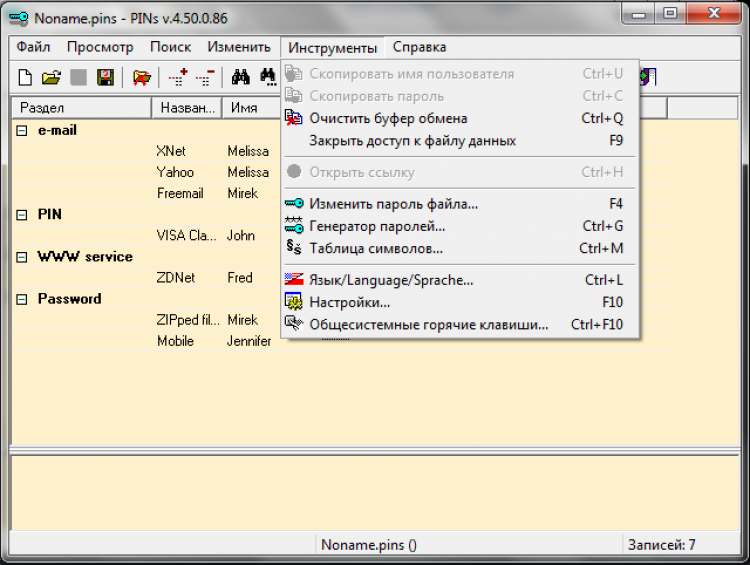750x565 pixels.
Task: Select Очистить буфер обмена menu entry
Action: click(x=388, y=118)
